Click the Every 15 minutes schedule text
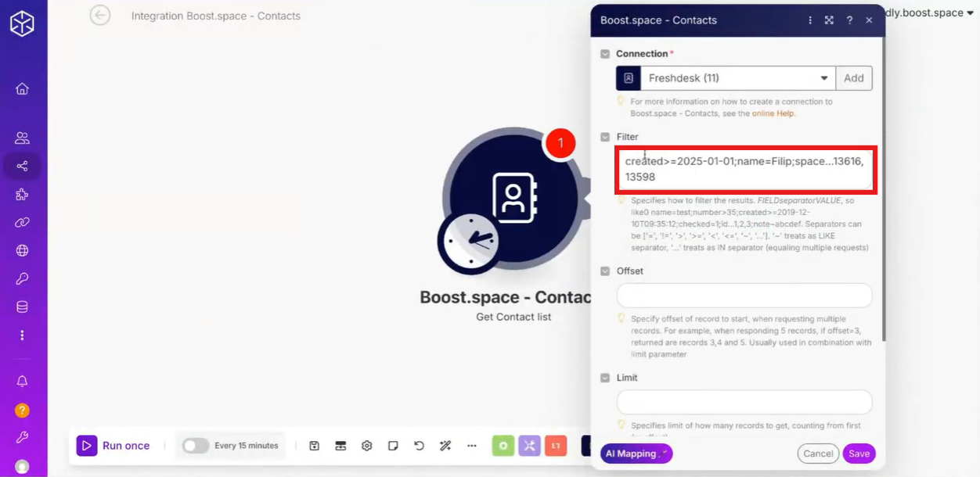980x477 pixels. (x=247, y=446)
